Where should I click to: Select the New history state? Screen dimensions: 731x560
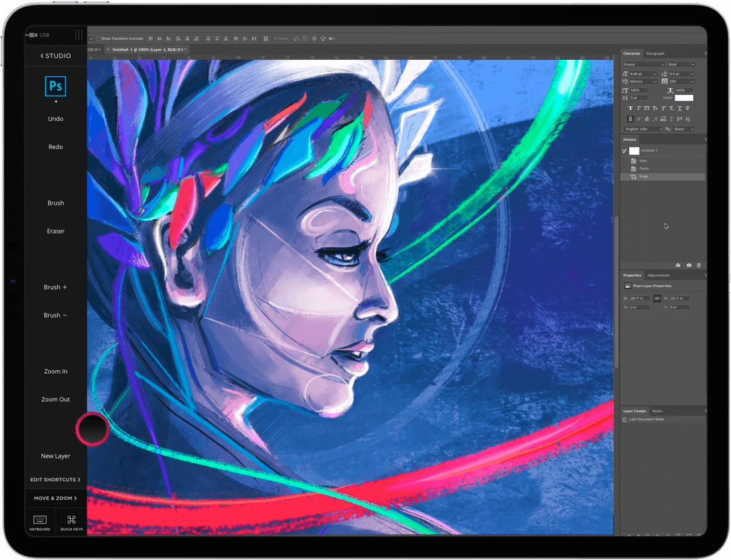coord(662,161)
